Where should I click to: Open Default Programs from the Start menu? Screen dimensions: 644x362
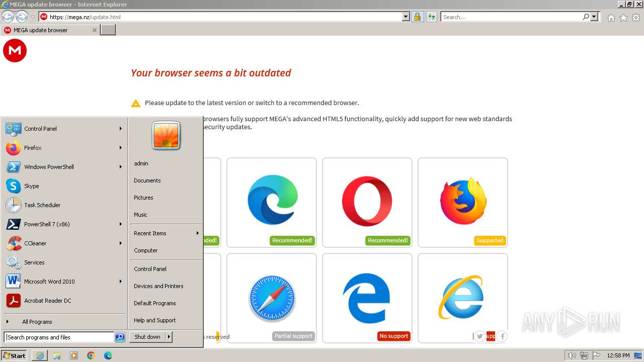click(166, 303)
